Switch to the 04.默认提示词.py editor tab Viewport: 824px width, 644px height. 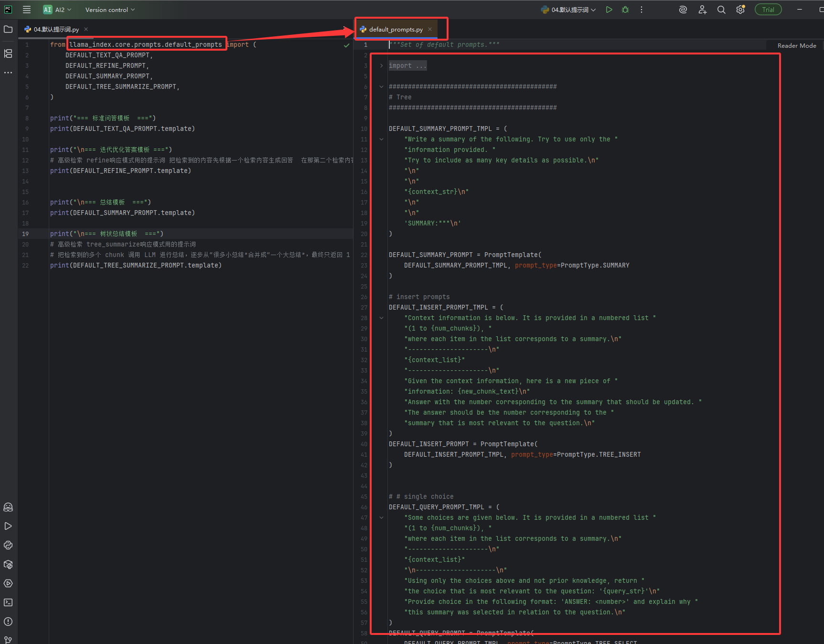click(56, 29)
